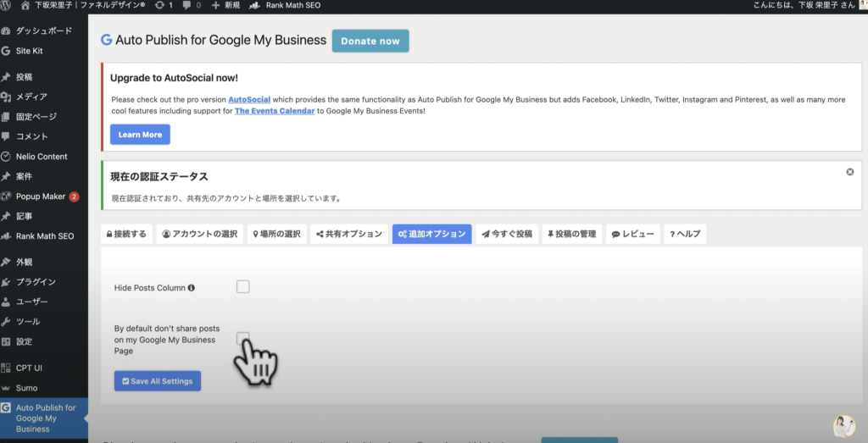Click the Save All Settings button
This screenshot has height=443, width=868.
[x=158, y=381]
